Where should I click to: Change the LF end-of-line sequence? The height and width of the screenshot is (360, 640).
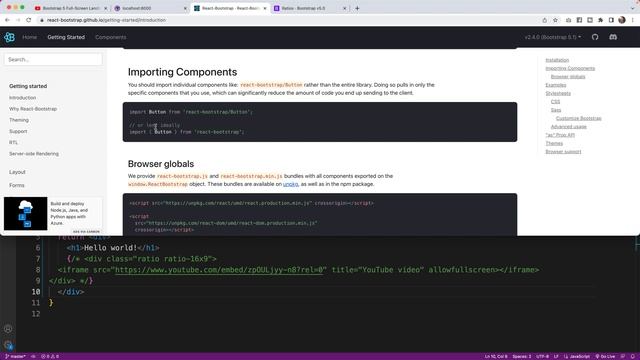[x=556, y=356]
